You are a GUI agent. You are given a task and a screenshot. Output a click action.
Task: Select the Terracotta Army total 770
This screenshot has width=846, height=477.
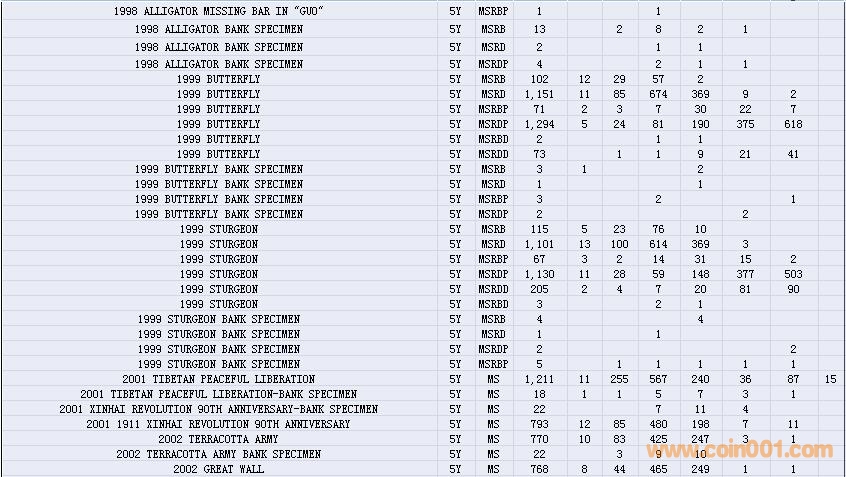click(x=539, y=439)
